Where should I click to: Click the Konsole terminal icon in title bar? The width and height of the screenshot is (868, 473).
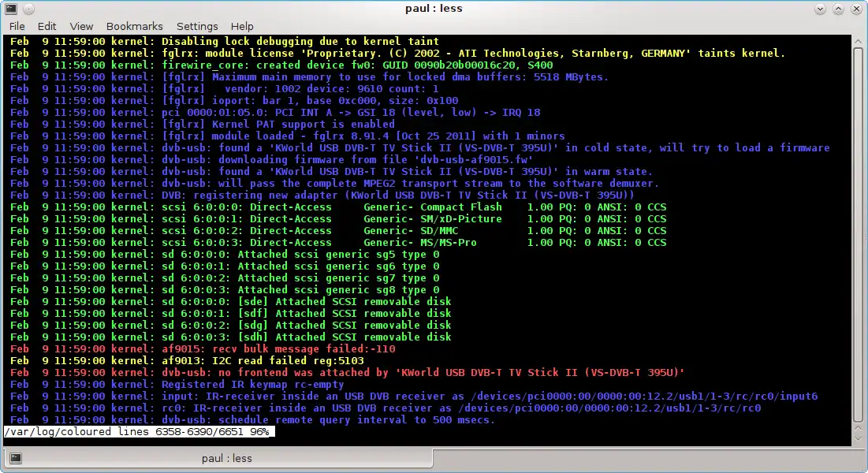[x=10, y=9]
